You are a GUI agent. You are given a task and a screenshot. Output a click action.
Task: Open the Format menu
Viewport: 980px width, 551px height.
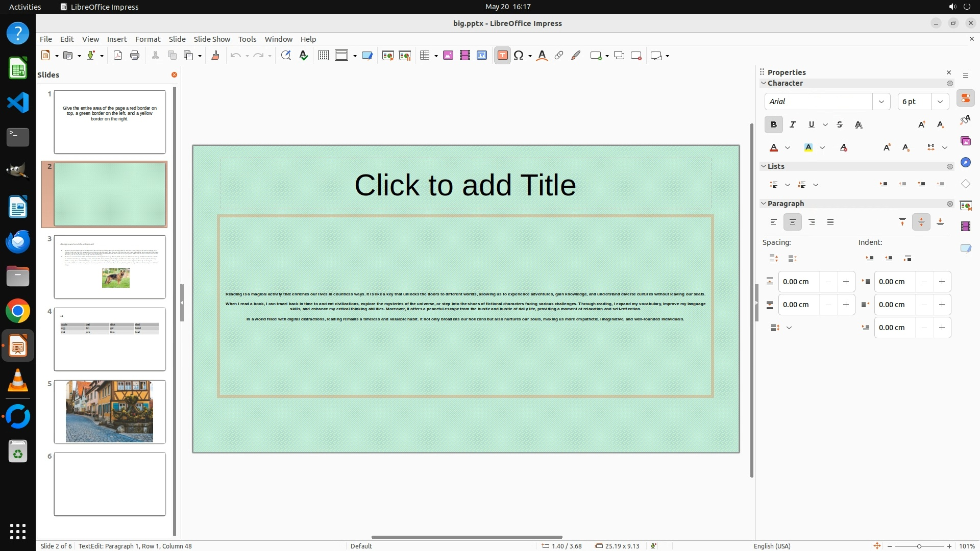pyautogui.click(x=148, y=39)
